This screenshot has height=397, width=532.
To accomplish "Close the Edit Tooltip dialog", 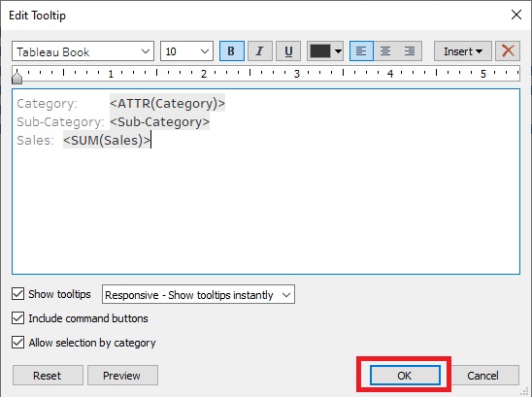I will coord(516,15).
